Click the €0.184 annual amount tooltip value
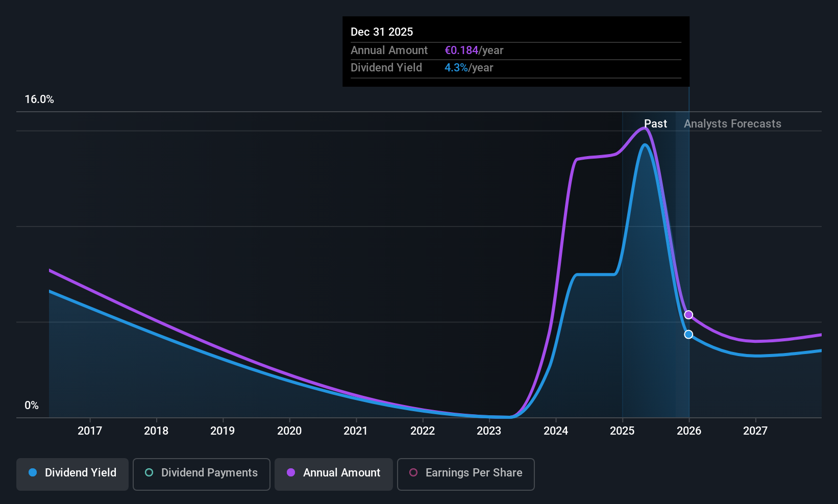838x504 pixels. click(x=461, y=51)
